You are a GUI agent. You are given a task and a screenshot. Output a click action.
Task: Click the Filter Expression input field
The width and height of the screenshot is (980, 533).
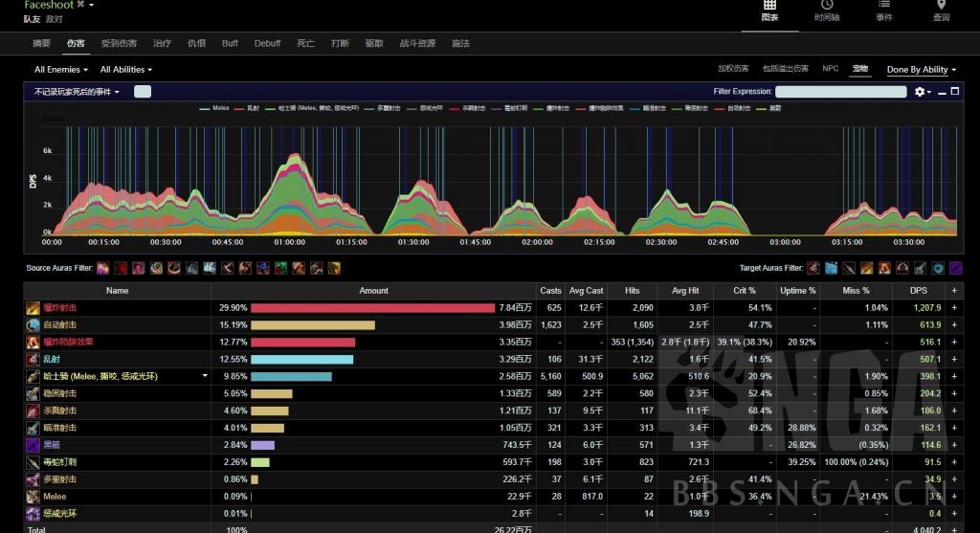(840, 92)
